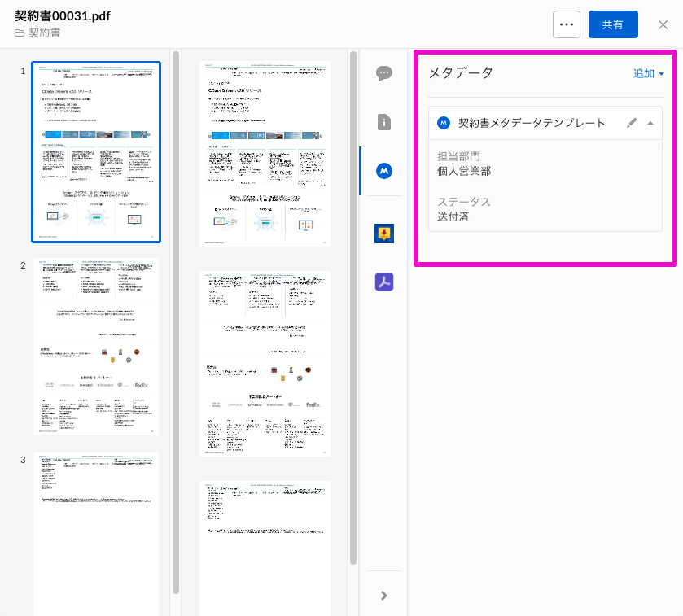Click the second page in document preview
The image size is (683, 616).
(x=265, y=364)
